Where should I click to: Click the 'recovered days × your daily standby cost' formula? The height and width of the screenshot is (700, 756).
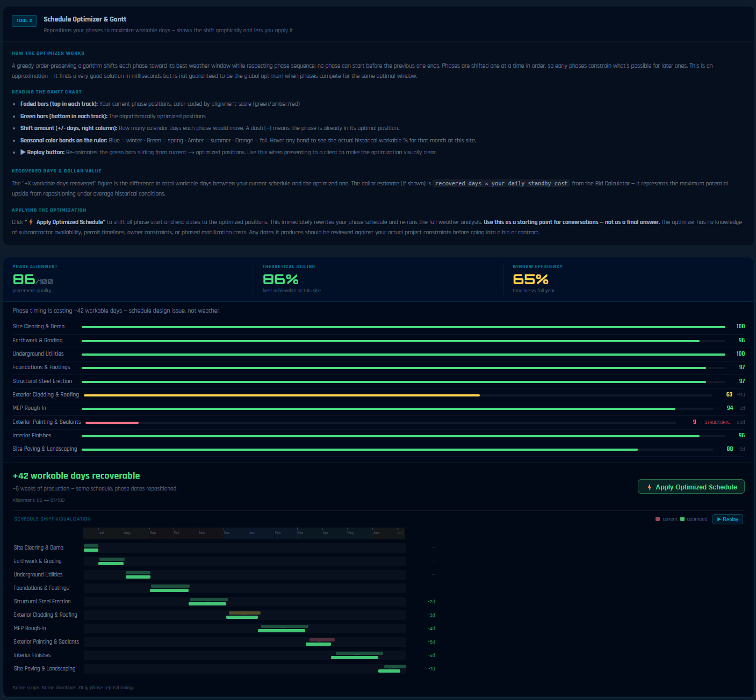tap(501, 183)
